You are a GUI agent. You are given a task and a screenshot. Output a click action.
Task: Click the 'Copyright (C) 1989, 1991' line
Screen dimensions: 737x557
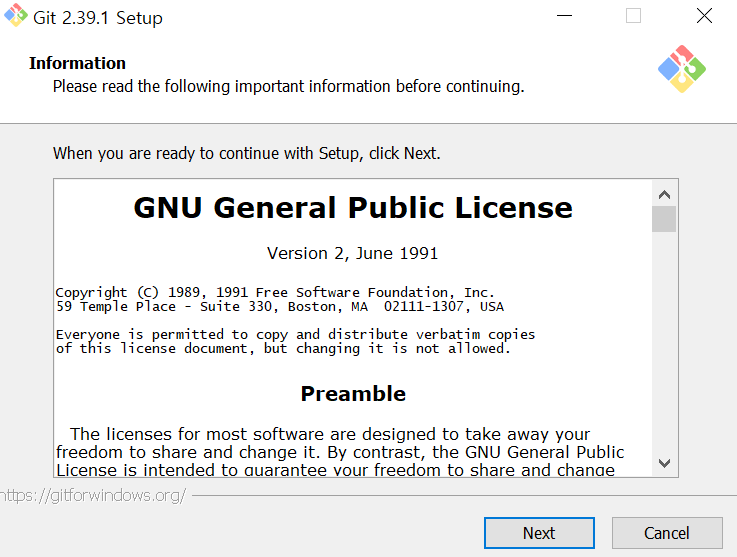[x=275, y=292]
